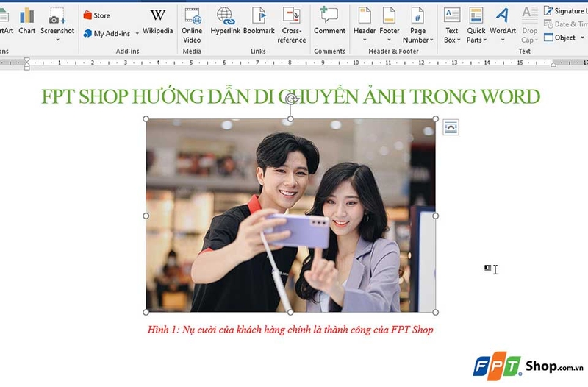
Task: Click the green heading about FPT Shop
Action: point(290,96)
